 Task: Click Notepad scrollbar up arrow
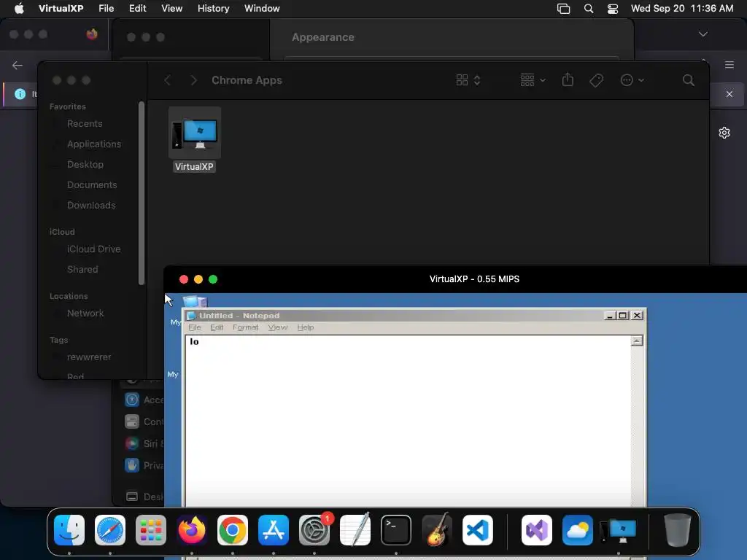[637, 341]
